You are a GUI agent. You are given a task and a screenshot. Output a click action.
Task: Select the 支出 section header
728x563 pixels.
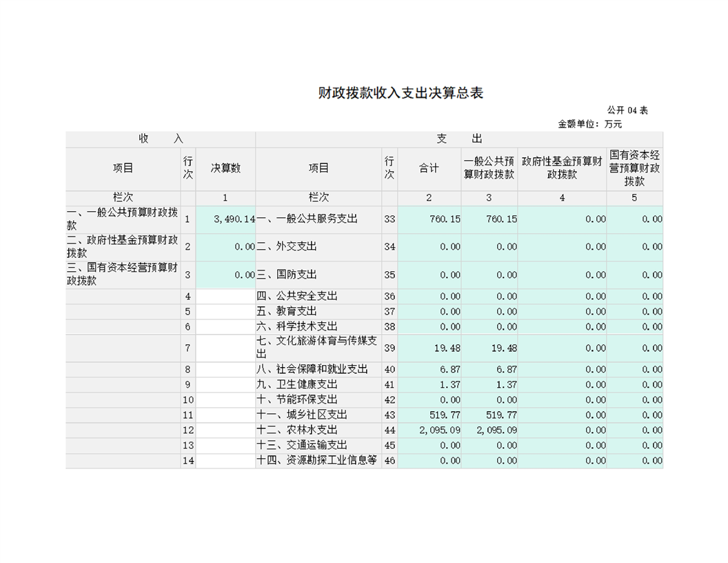459,139
